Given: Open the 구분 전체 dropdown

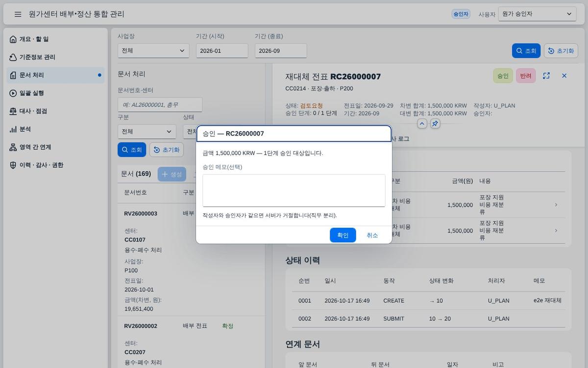Looking at the screenshot, I should coord(147,131).
